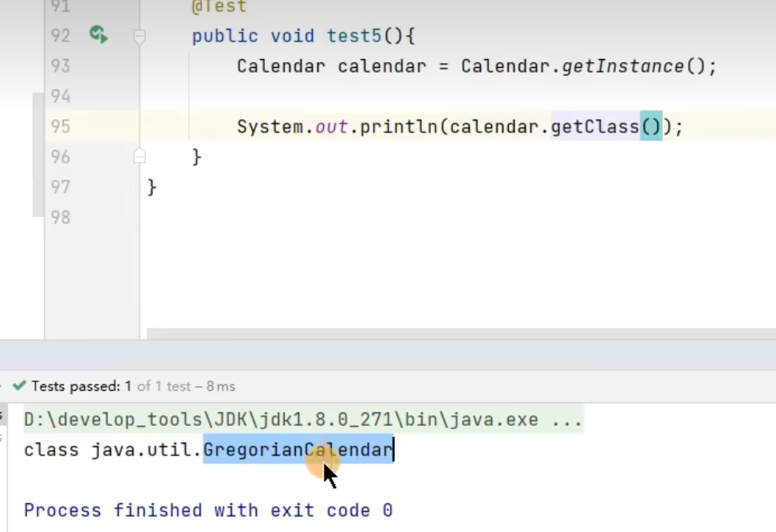776x532 pixels.
Task: Click 'class java.util.' in the console output
Action: (113, 450)
